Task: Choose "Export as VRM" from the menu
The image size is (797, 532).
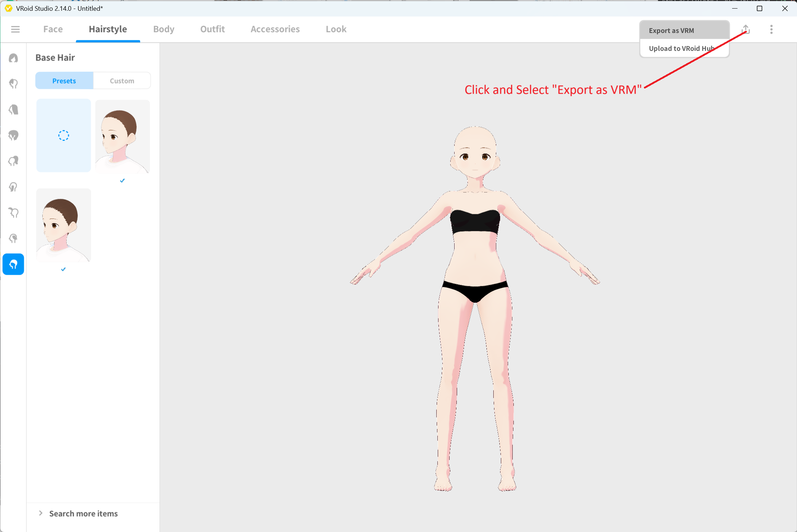Action: (684, 30)
